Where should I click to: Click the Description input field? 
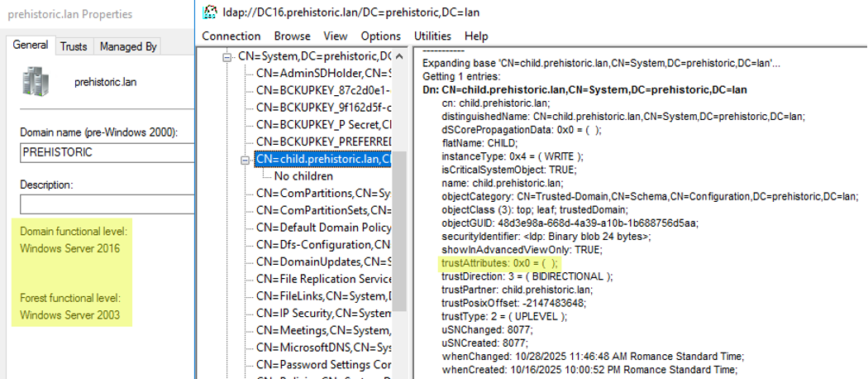click(x=107, y=204)
